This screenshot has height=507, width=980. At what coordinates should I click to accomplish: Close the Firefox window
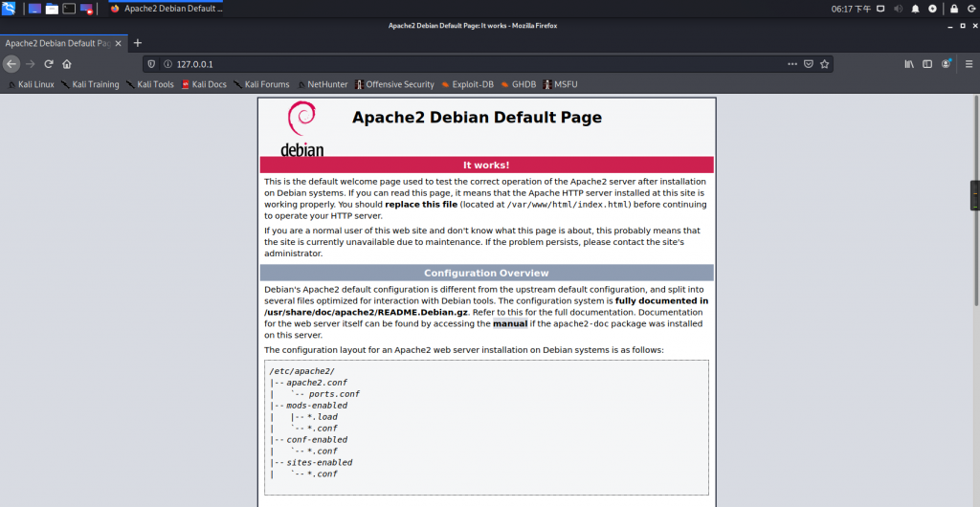[973, 26]
